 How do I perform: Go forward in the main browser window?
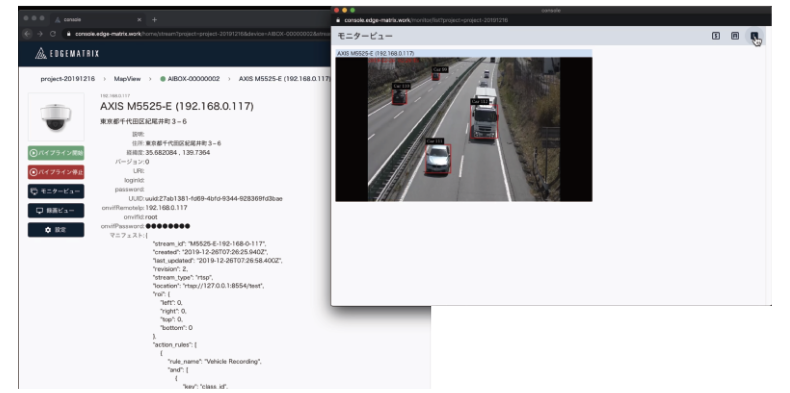(40, 34)
